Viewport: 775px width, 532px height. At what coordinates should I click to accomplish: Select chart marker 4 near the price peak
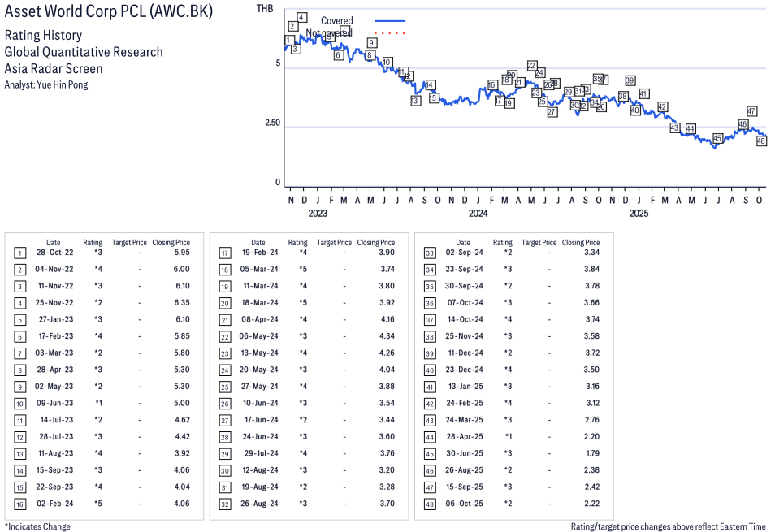pyautogui.click(x=301, y=17)
